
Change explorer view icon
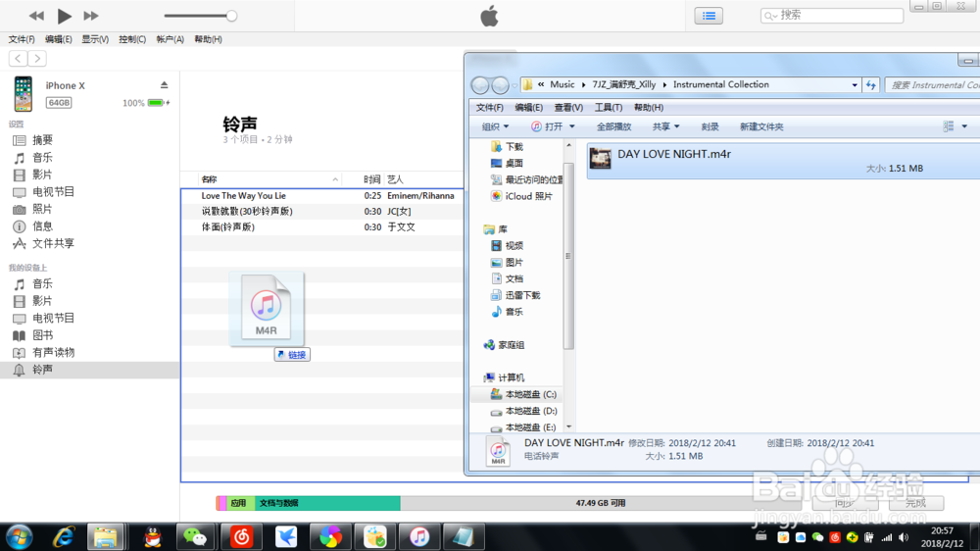coord(948,126)
